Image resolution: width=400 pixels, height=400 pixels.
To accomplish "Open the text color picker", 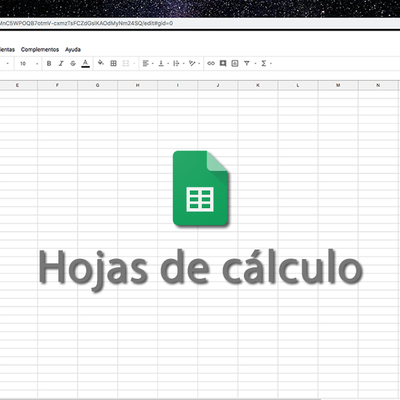I will (x=86, y=63).
